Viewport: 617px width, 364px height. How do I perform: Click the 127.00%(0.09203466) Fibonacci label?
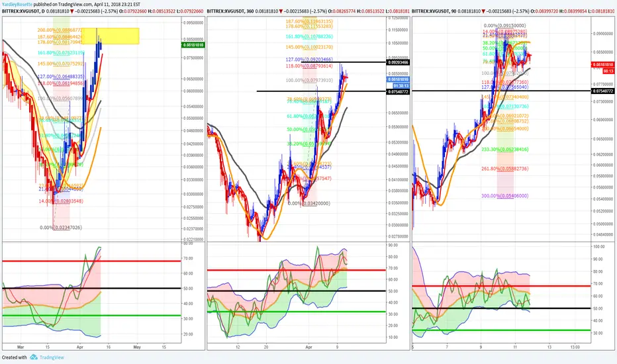click(x=309, y=60)
